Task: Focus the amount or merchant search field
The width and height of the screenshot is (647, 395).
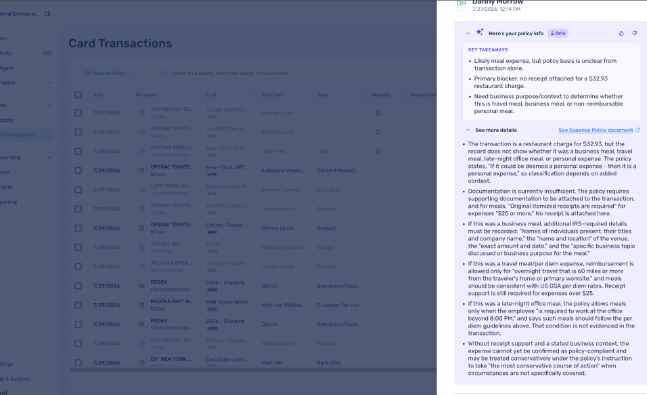Action: point(230,73)
